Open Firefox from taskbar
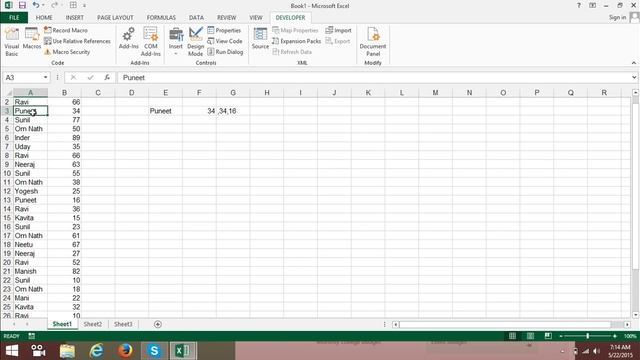 [125, 351]
